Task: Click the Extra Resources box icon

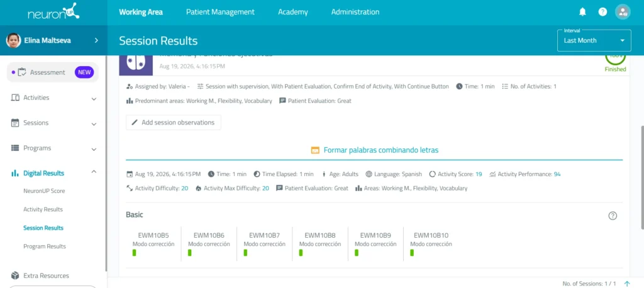Action: point(15,275)
